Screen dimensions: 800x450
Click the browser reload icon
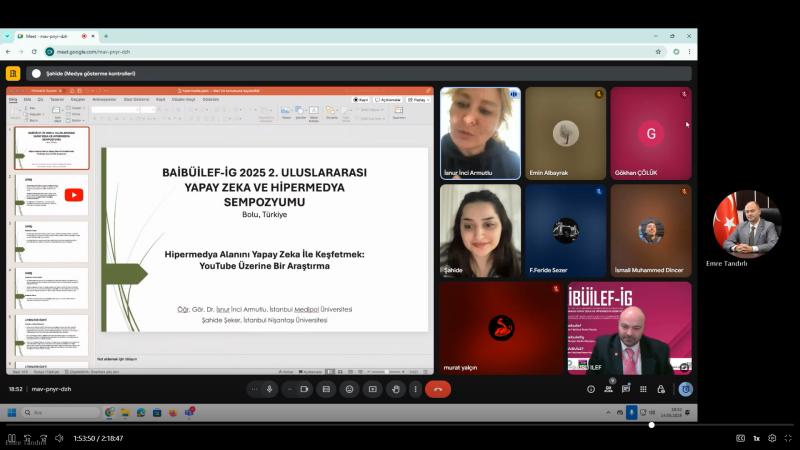(x=34, y=52)
